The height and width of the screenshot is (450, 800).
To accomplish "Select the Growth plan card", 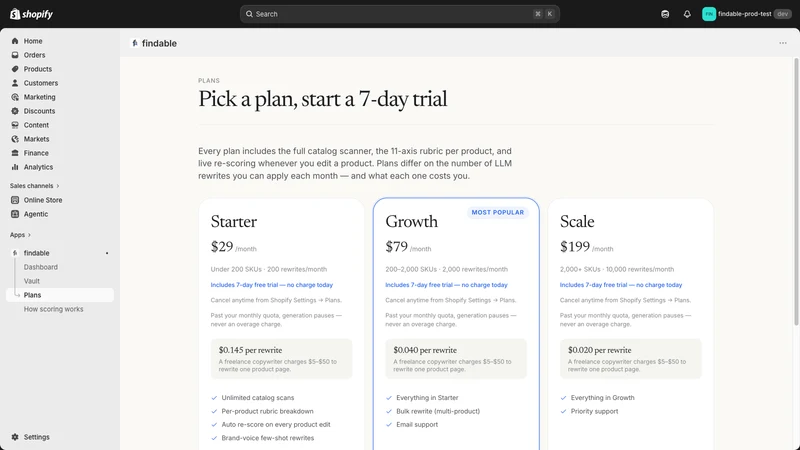I will 456,324.
